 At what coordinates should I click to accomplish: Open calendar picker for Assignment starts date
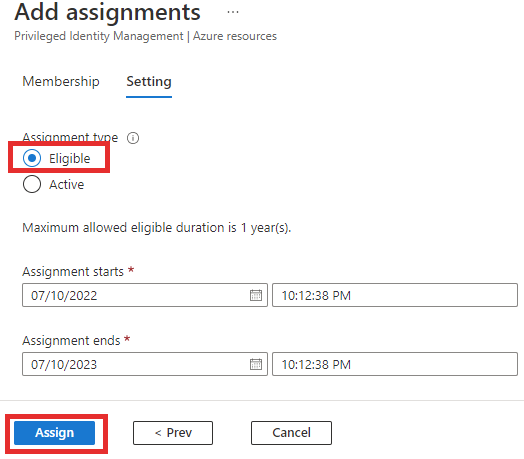pos(256,295)
